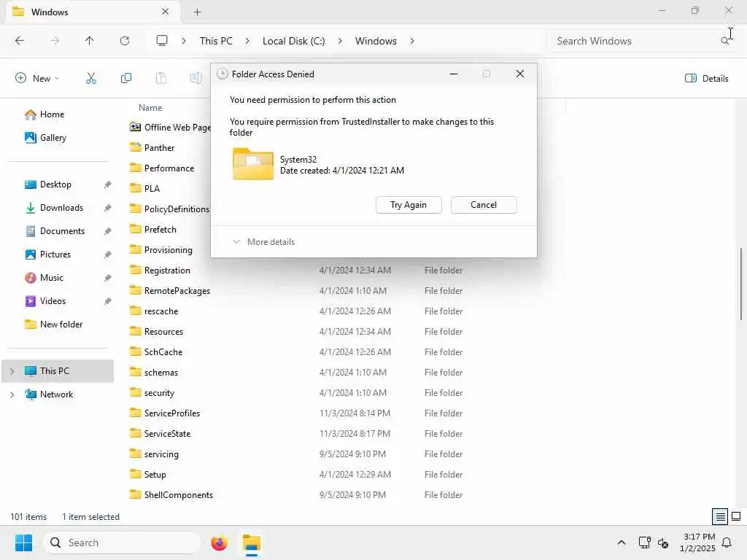
Task: Click the pin icon next to Music
Action: tap(108, 278)
